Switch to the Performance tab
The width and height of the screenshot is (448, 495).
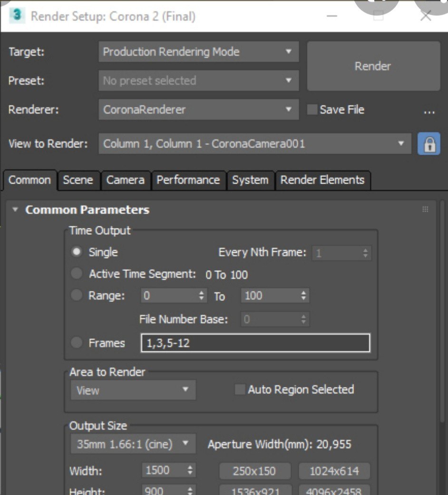point(188,180)
